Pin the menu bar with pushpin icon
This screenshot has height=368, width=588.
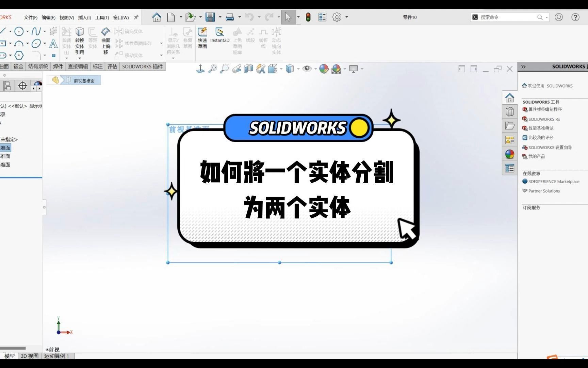click(x=136, y=17)
